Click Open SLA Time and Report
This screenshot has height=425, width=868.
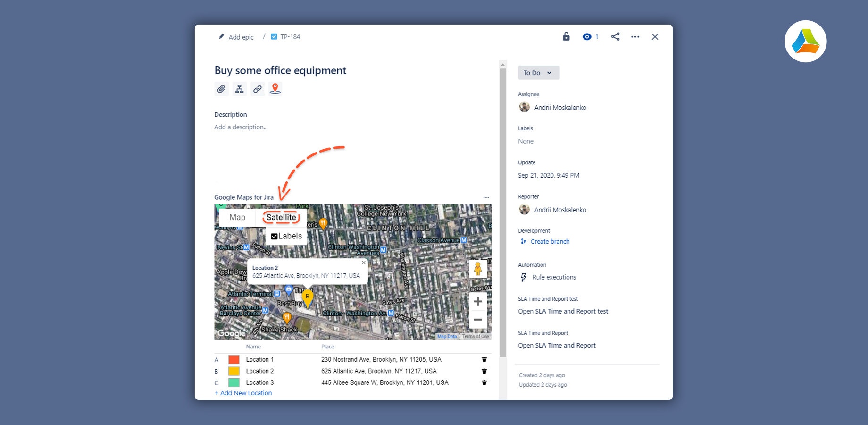557,345
